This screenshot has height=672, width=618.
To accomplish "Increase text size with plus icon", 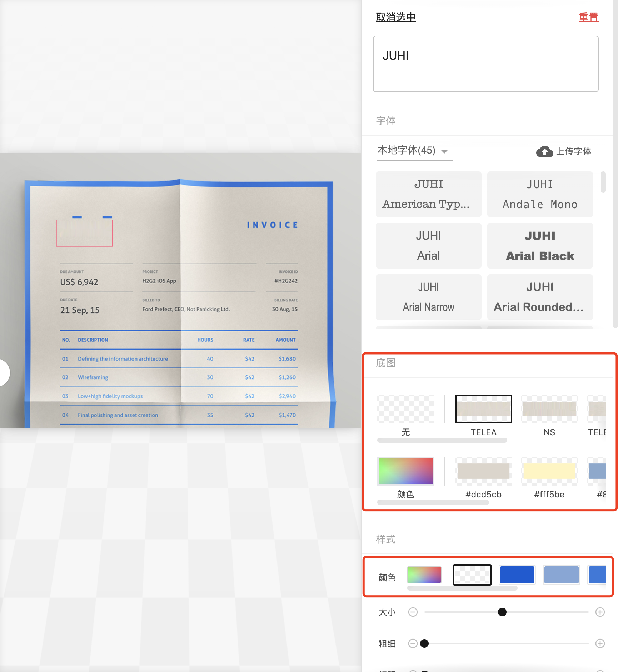I will [x=600, y=612].
